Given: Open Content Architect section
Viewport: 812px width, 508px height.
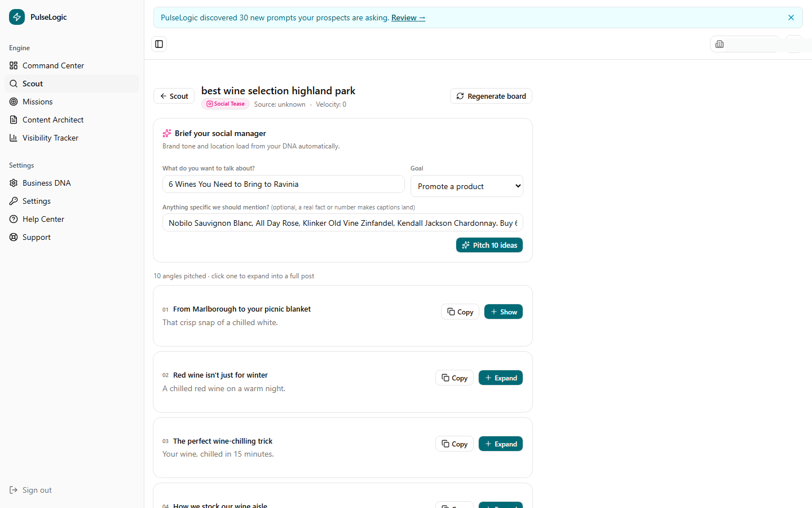Looking at the screenshot, I should point(72,120).
